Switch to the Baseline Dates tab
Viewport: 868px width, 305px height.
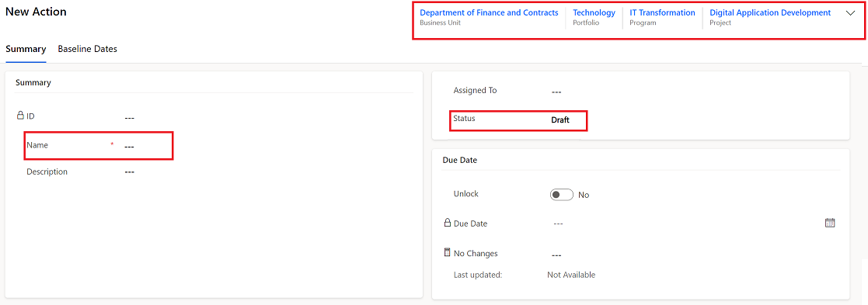88,49
